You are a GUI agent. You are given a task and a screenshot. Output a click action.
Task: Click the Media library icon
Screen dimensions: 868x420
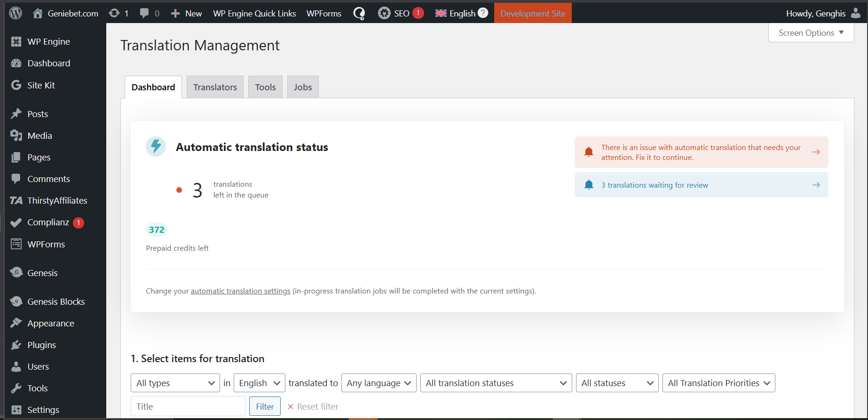click(x=16, y=135)
